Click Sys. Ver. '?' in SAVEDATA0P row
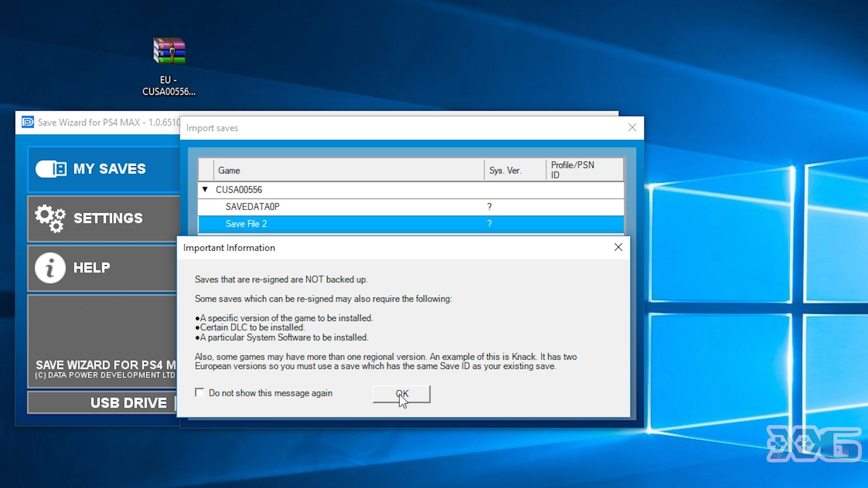The height and width of the screenshot is (488, 868). tap(489, 207)
